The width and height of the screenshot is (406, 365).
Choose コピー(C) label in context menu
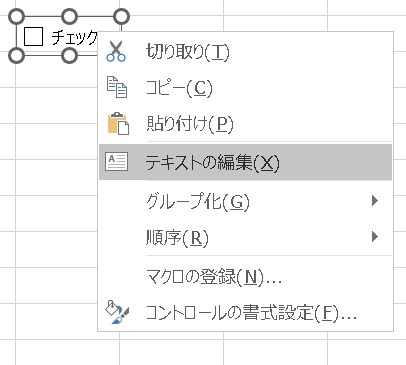(179, 88)
